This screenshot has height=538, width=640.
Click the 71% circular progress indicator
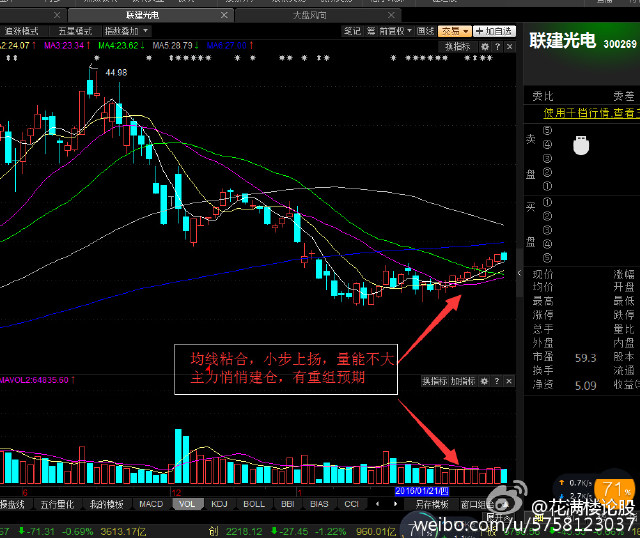[x=617, y=491]
